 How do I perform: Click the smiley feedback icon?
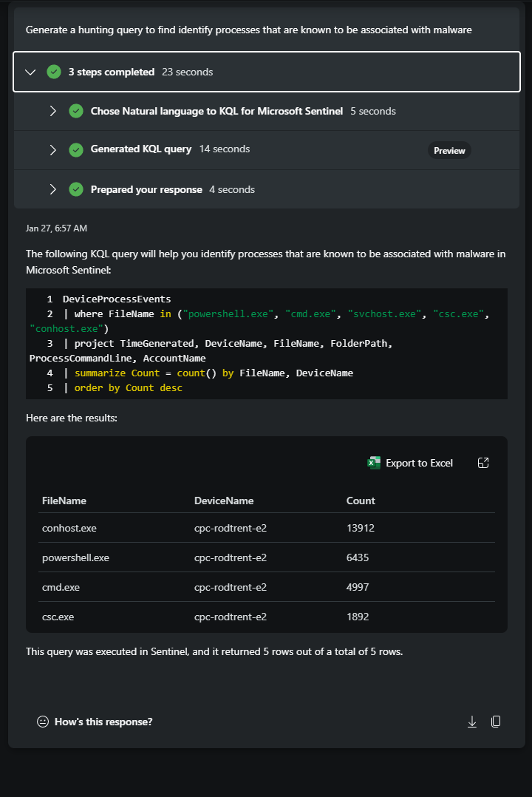click(x=43, y=722)
